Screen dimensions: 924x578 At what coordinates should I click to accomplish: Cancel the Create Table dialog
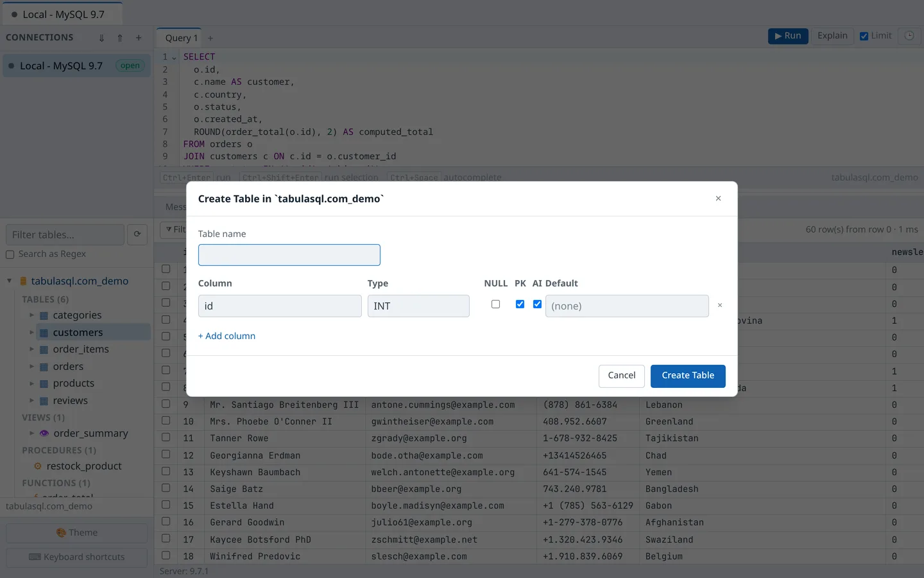click(622, 376)
